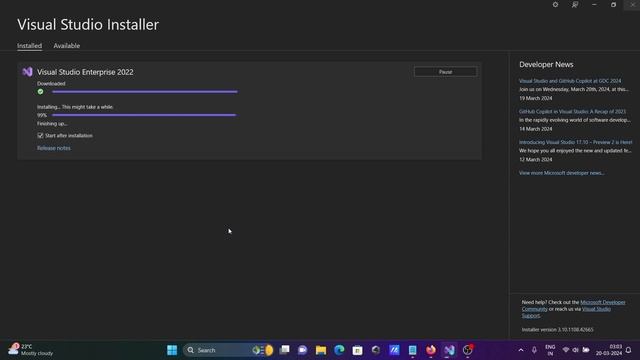Open Microsoft Store from the taskbar
Screen dimensions: 640x360
[x=358, y=350]
